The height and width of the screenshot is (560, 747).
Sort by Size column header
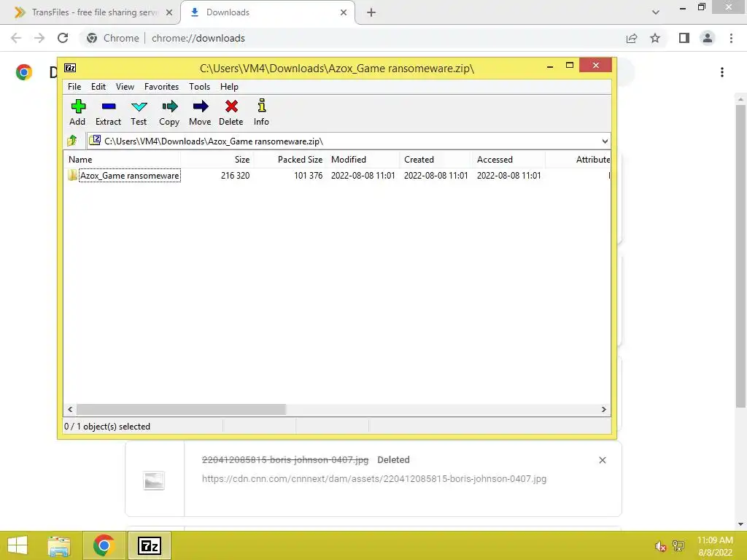pos(217,160)
